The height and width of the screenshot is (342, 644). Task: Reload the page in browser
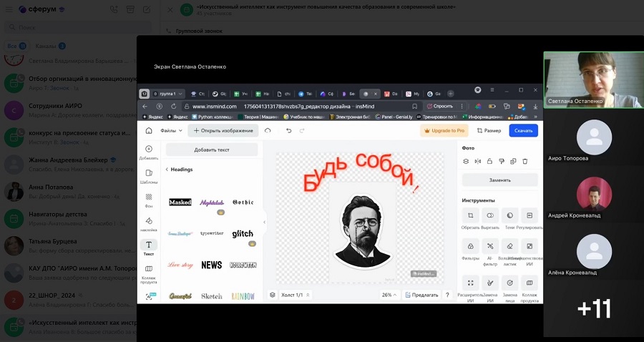click(173, 106)
